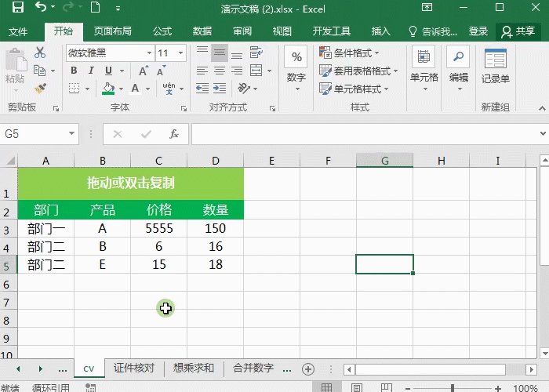Click the Undo arrow icon
Screen dimensions: 549x392
click(x=41, y=6)
